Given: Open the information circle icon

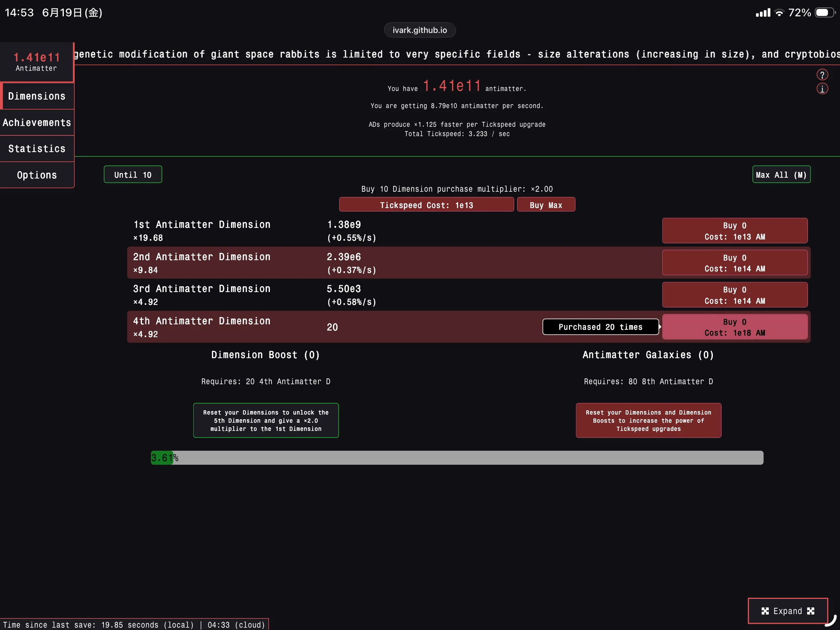Looking at the screenshot, I should coord(822,89).
